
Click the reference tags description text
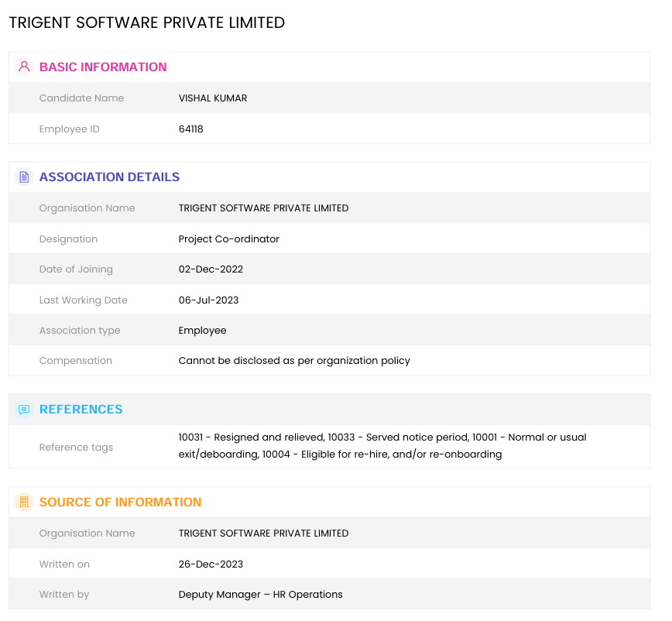point(382,446)
